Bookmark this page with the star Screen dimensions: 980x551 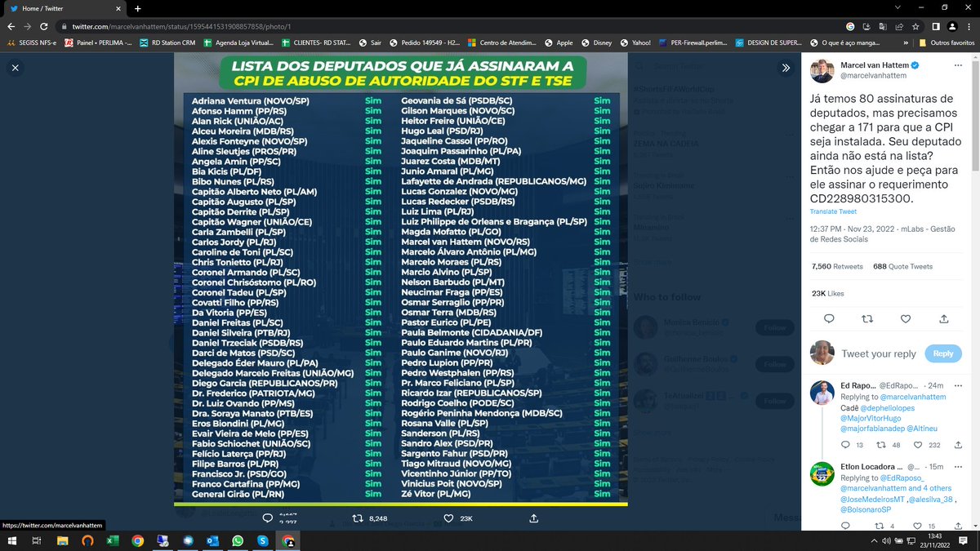[915, 26]
